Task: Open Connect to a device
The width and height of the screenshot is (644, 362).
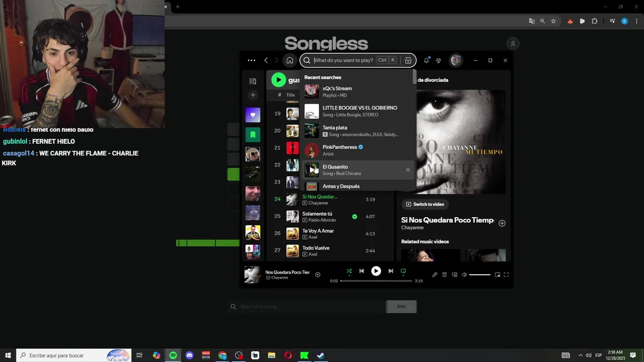Action: pos(454,275)
